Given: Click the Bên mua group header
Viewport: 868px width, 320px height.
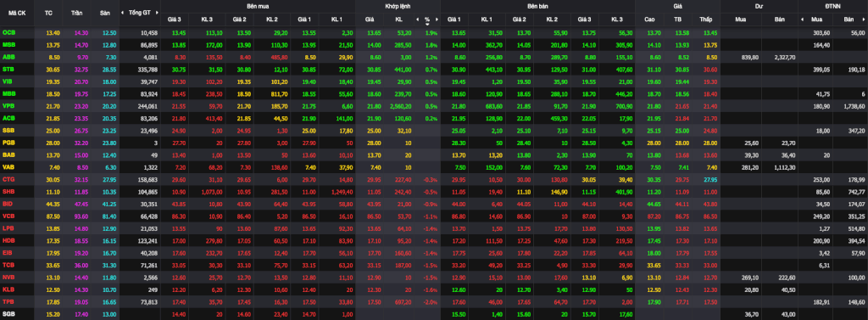Looking at the screenshot, I should point(258,6).
